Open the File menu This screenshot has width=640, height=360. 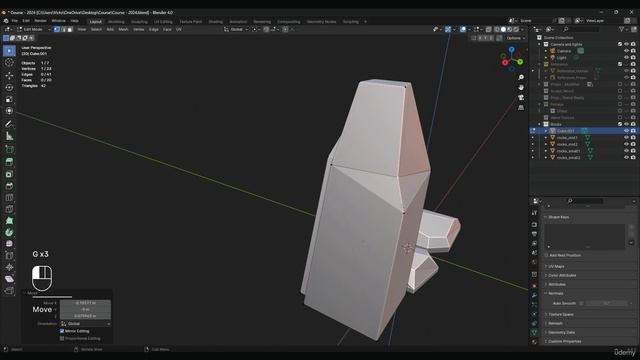pyautogui.click(x=15, y=21)
